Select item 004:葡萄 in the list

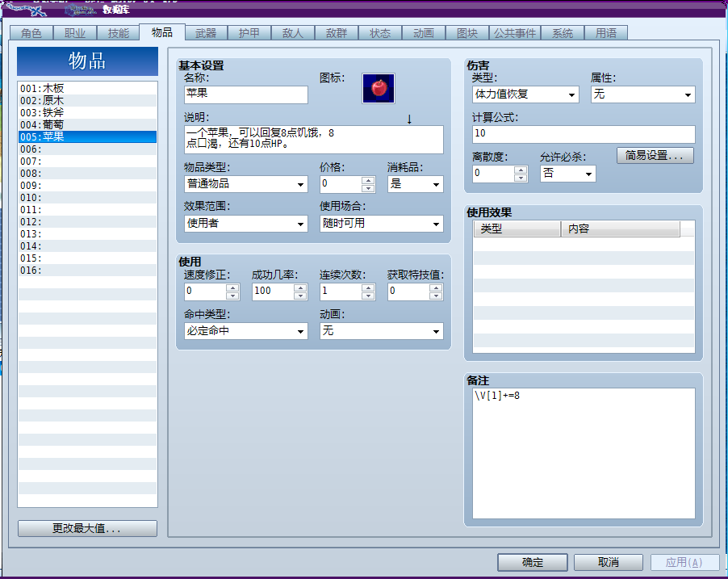(x=87, y=124)
